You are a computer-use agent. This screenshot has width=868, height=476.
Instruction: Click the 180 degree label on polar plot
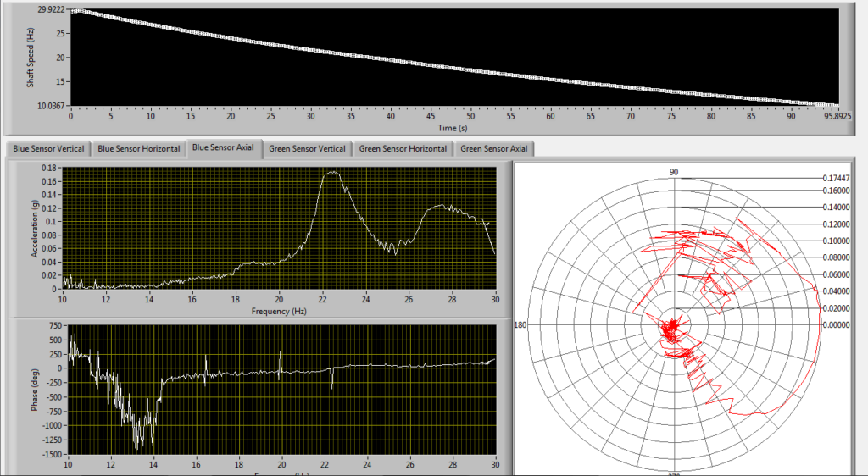click(x=522, y=324)
